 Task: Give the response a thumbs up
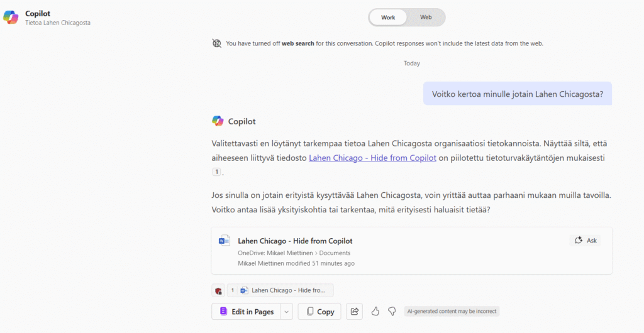pos(375,312)
